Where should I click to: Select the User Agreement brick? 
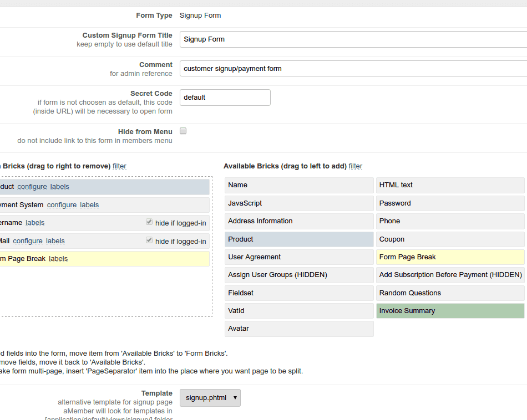(x=299, y=257)
